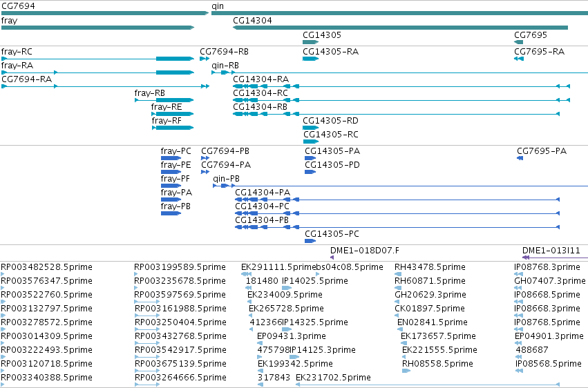588x388 pixels.
Task: Click EST IP14025.5prime label
Action: [315, 281]
